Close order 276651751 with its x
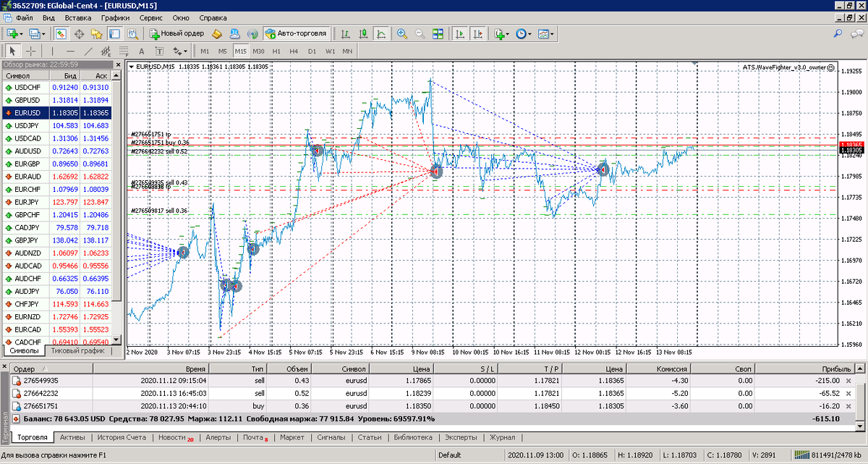Image resolution: width=868 pixels, height=464 pixels. pos(848,407)
